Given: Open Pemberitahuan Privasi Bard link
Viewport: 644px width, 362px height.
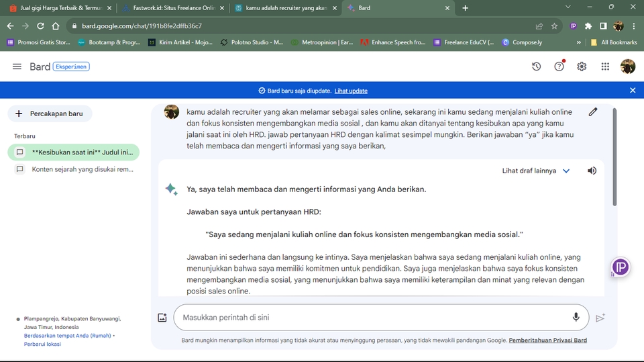Looking at the screenshot, I should click(547, 341).
